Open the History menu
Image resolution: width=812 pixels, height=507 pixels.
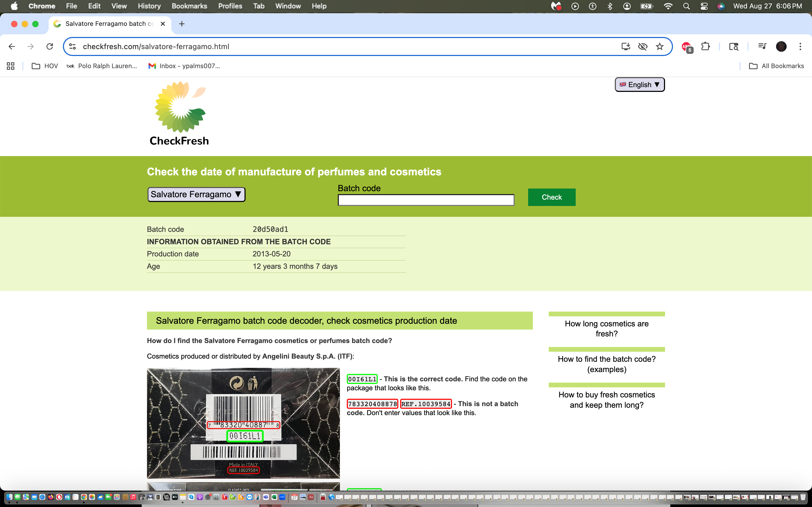(x=149, y=6)
